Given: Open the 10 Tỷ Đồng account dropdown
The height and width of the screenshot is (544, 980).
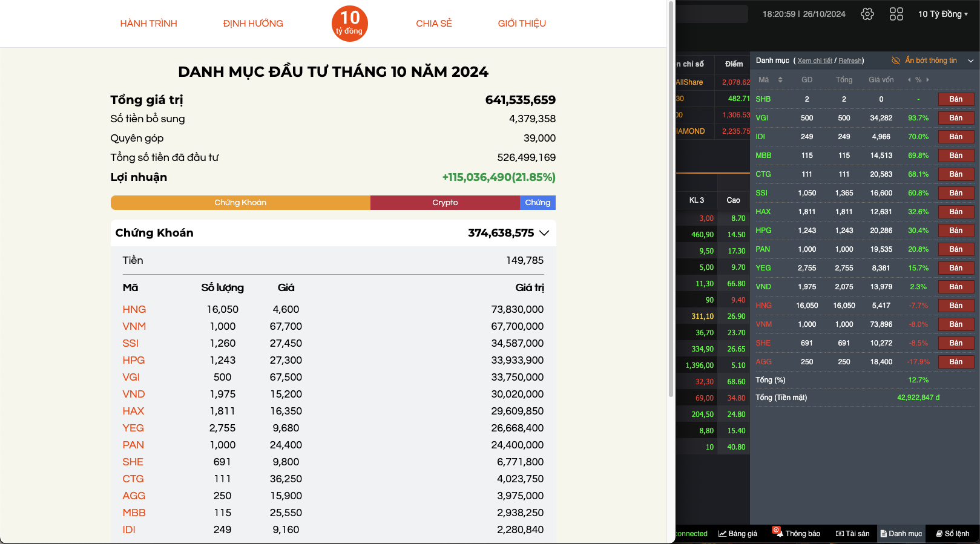Looking at the screenshot, I should (x=943, y=14).
